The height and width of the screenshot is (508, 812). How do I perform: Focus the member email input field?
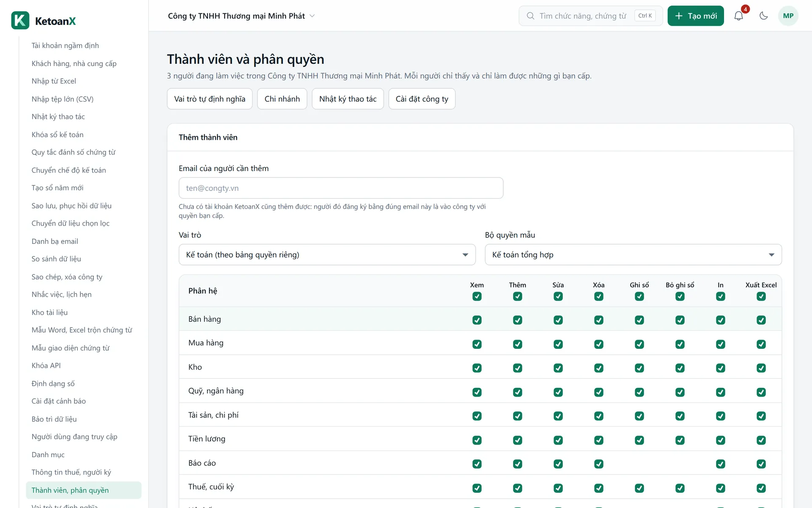(341, 188)
